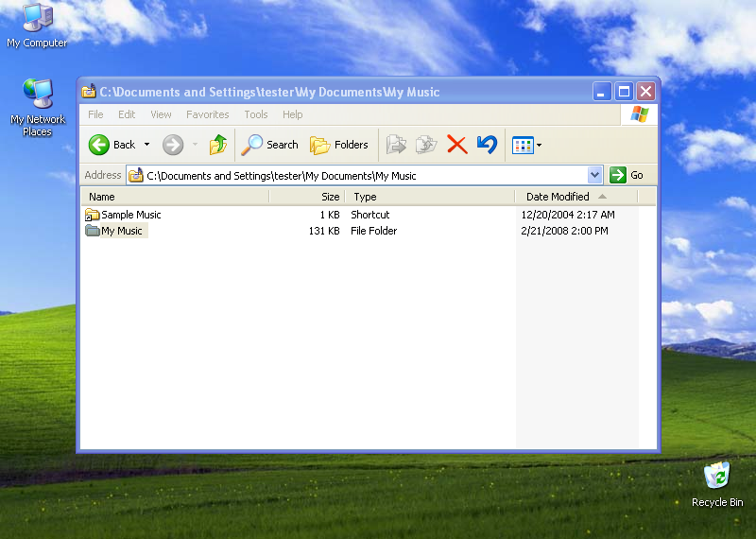Open the Back history dropdown arrow

pyautogui.click(x=147, y=145)
